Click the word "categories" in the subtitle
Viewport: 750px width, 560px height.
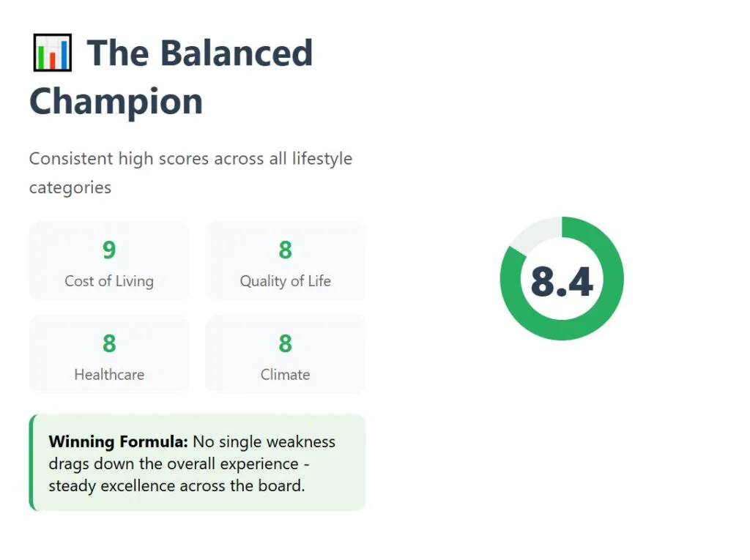70,187
